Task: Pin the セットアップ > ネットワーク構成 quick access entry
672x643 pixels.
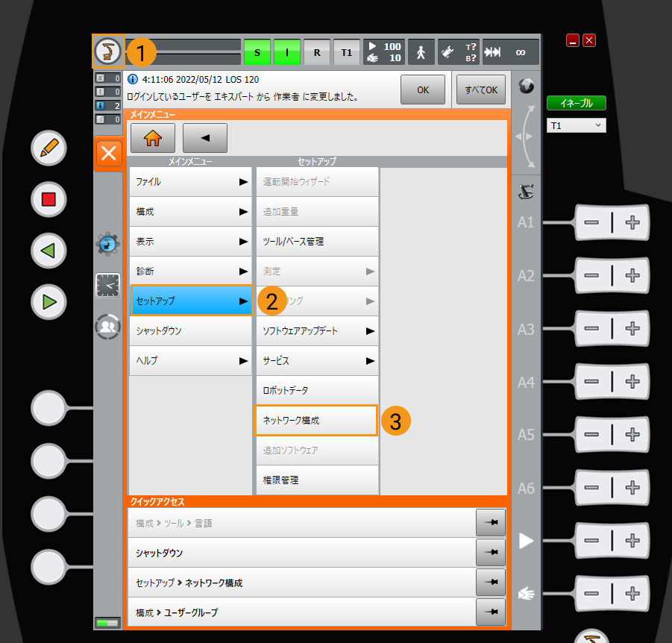Action: [491, 582]
